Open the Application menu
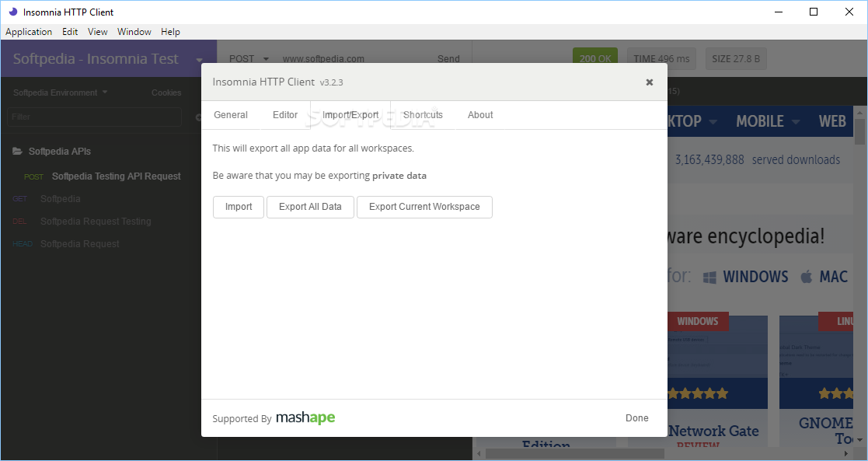Viewport: 868px width, 461px height. click(29, 32)
